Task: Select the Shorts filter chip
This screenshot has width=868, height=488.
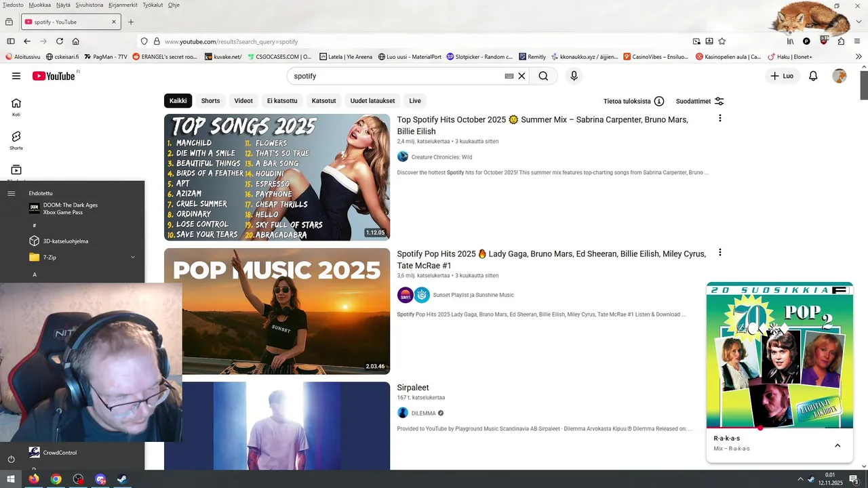Action: [210, 101]
